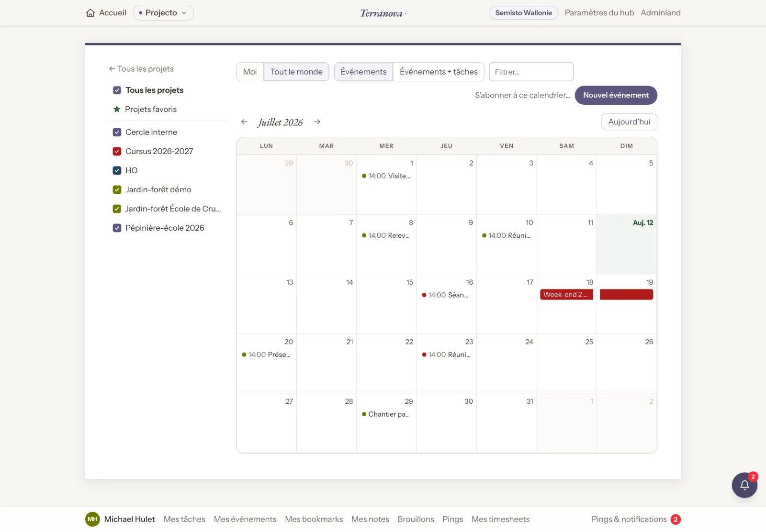Jump to Aujourd'hui

[x=629, y=122]
